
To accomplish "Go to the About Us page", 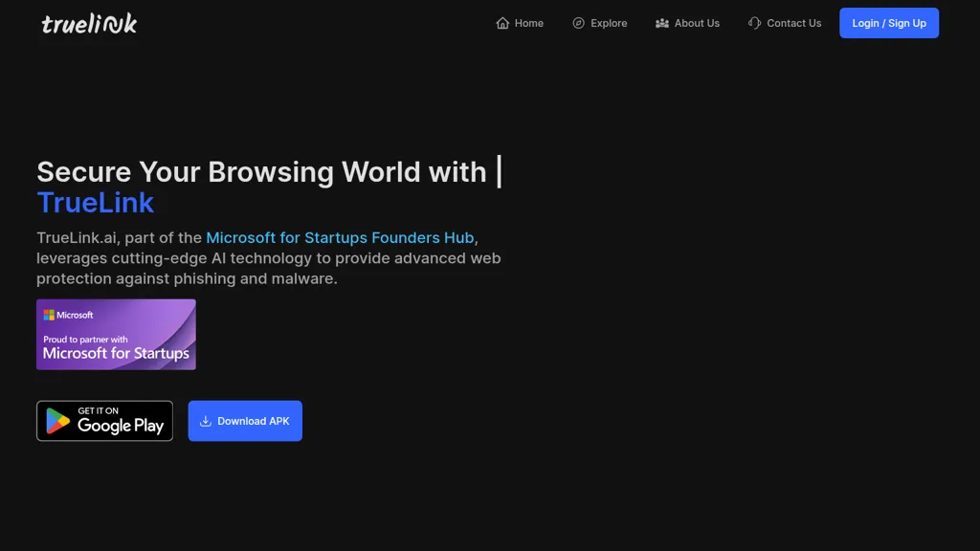I will (687, 23).
